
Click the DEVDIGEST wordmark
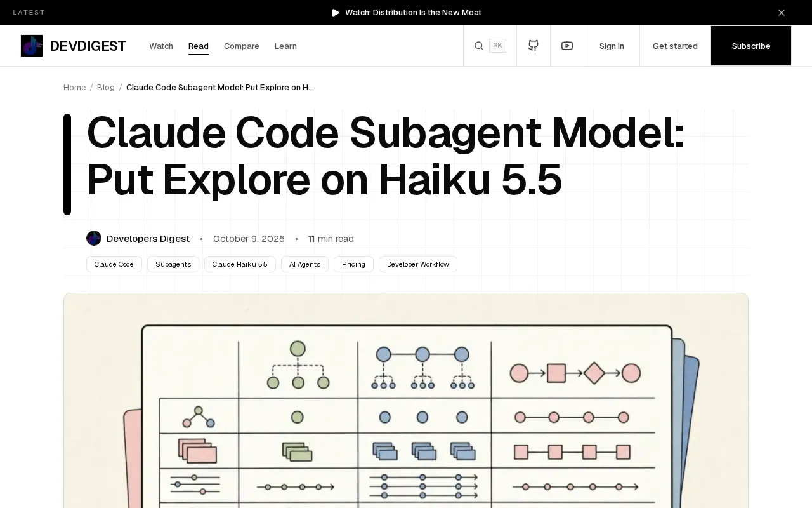(88, 46)
